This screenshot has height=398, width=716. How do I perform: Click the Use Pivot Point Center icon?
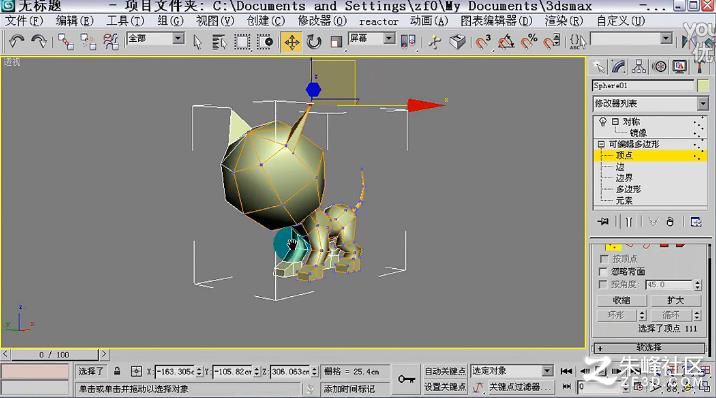[x=408, y=42]
